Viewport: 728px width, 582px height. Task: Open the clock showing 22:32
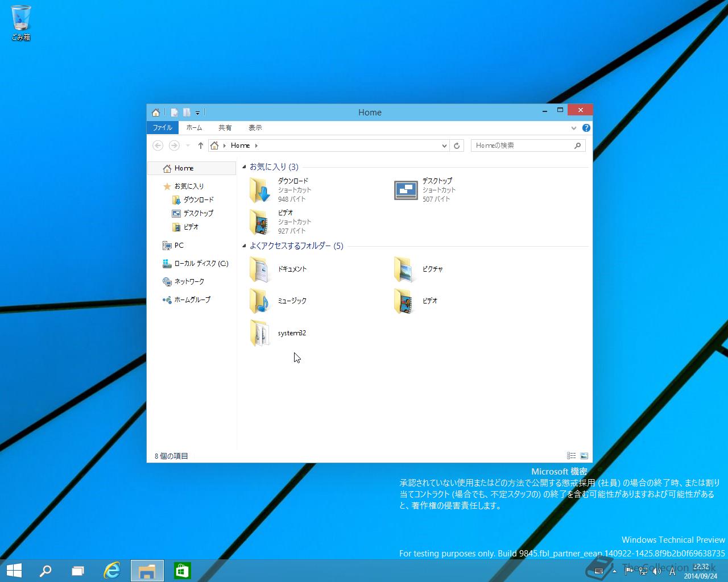point(701,571)
